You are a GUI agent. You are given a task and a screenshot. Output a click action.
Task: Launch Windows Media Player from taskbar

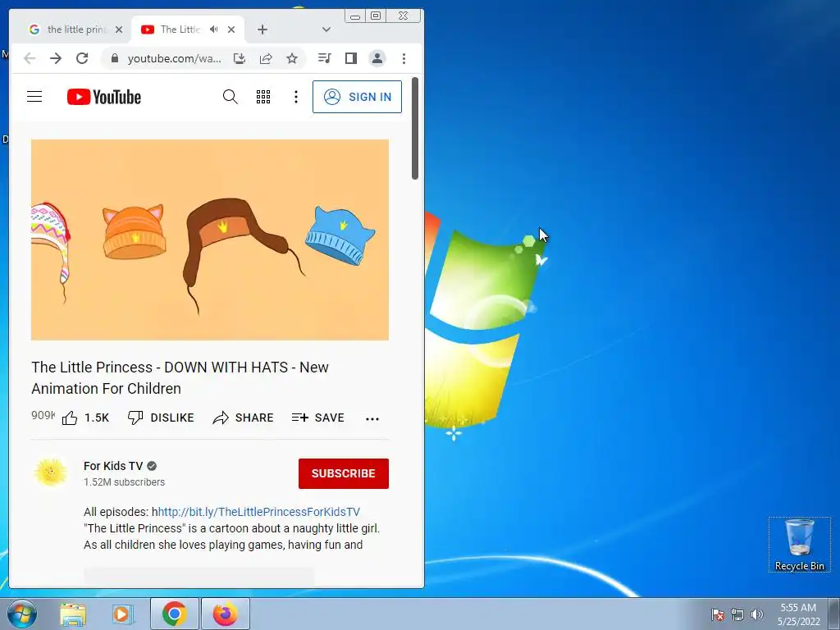[122, 614]
